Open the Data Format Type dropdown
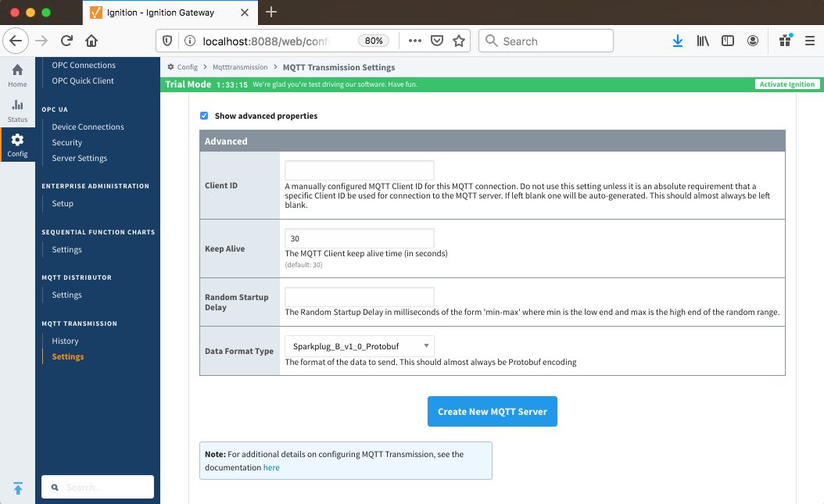 click(360, 346)
